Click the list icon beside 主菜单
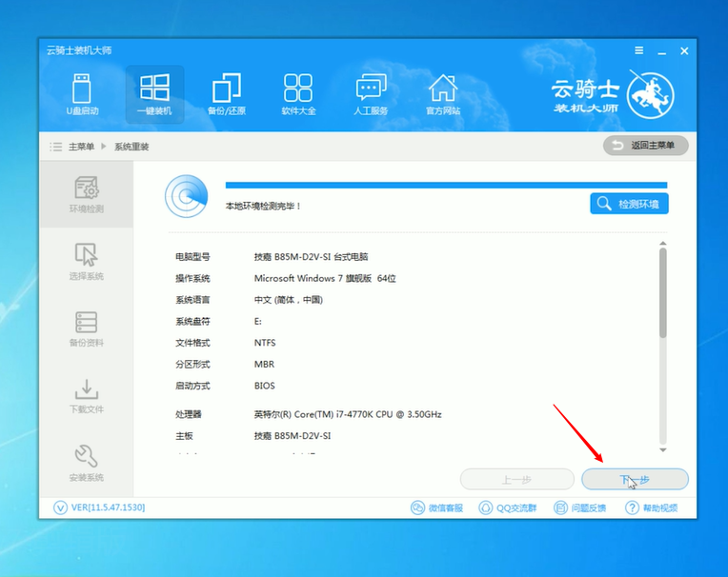This screenshot has width=728, height=577. [55, 147]
